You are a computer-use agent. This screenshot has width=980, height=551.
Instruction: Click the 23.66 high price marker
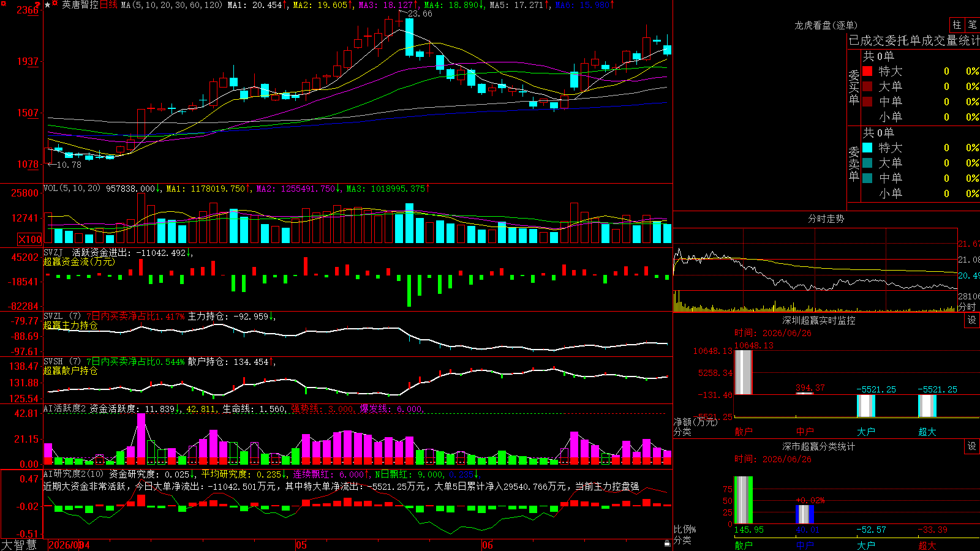click(420, 13)
